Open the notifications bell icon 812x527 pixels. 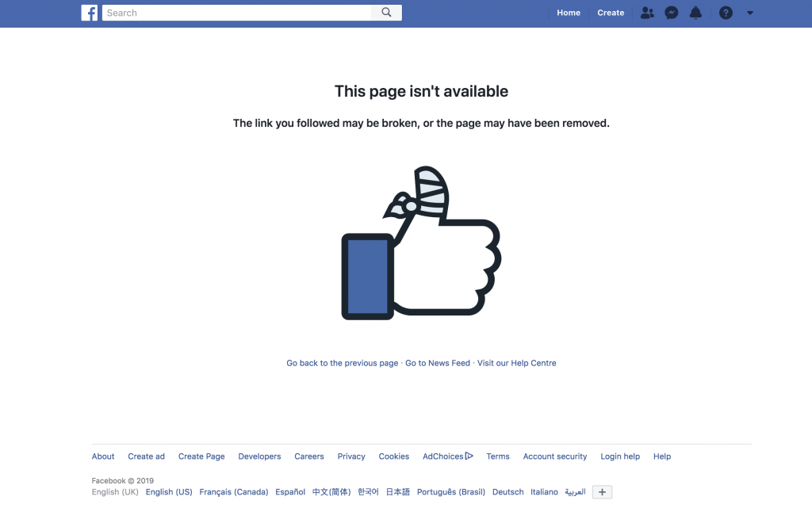pyautogui.click(x=695, y=13)
